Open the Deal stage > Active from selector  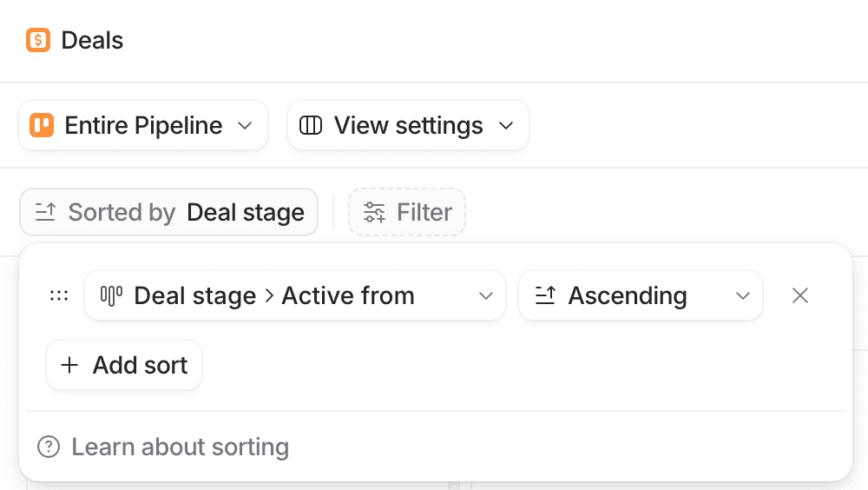click(x=295, y=295)
